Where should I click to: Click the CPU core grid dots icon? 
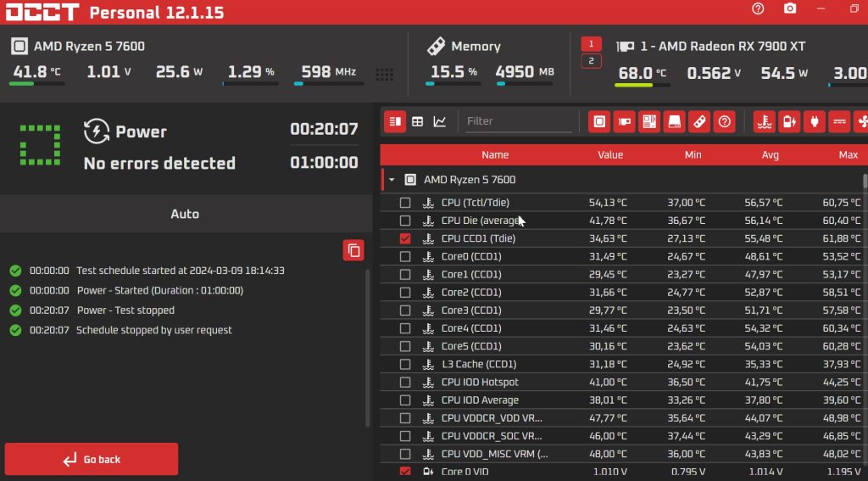pos(384,75)
